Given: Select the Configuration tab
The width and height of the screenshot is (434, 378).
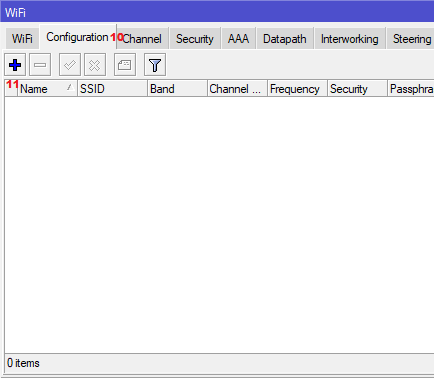Looking at the screenshot, I should tap(78, 37).
